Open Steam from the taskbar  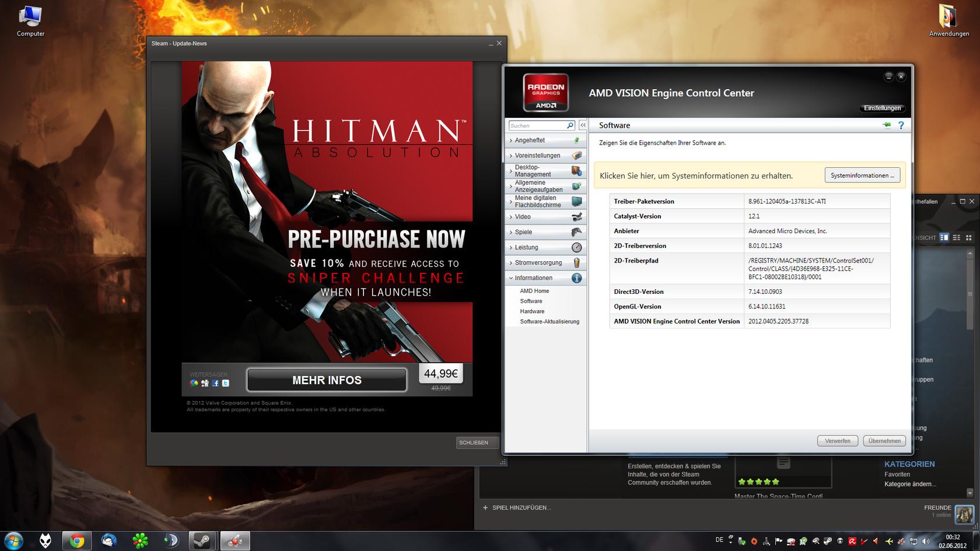[x=202, y=541]
